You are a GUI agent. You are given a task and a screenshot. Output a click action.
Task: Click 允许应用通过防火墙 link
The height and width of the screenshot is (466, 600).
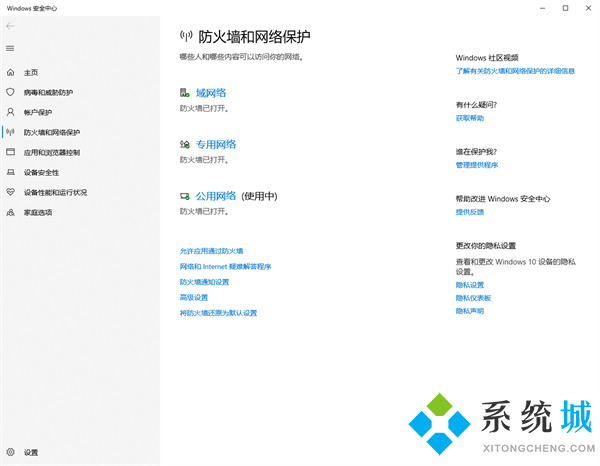pyautogui.click(x=211, y=251)
